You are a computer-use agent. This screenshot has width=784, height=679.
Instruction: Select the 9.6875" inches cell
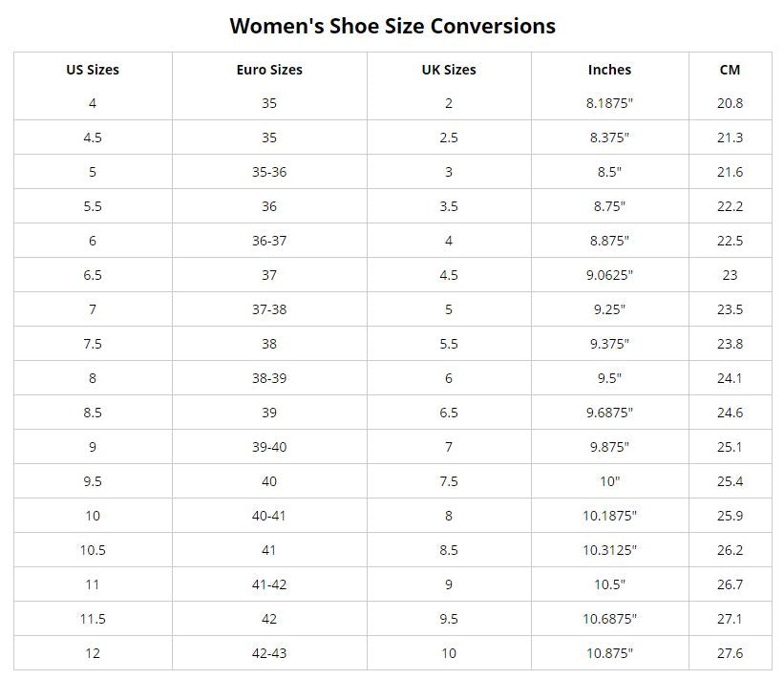click(609, 413)
